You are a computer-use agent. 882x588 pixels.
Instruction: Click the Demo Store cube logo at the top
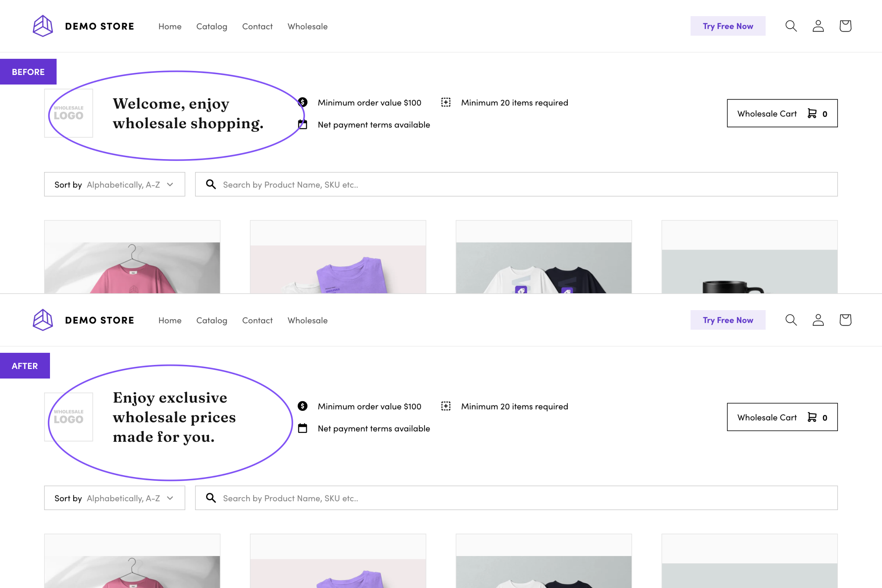[x=43, y=26]
